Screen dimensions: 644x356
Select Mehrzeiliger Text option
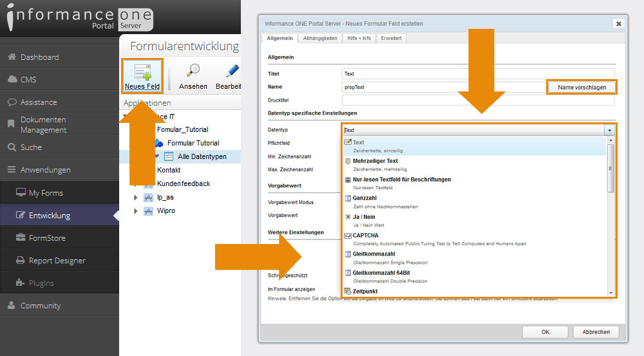475,165
